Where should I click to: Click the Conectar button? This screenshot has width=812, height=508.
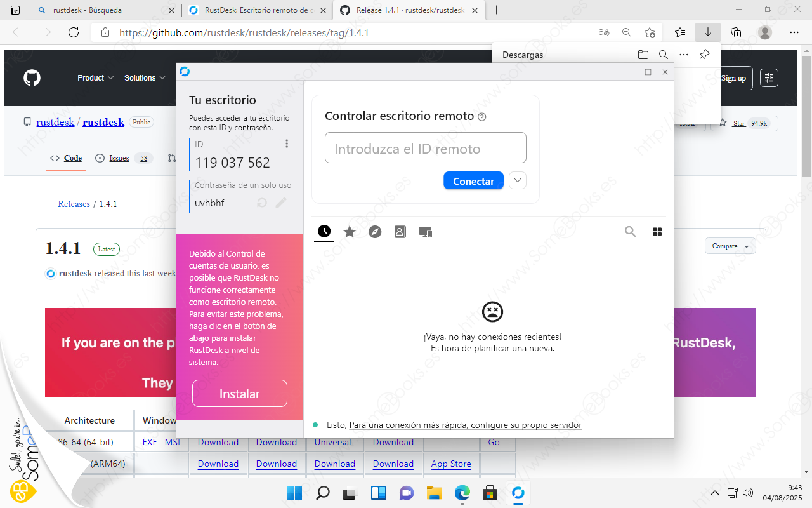coord(473,181)
